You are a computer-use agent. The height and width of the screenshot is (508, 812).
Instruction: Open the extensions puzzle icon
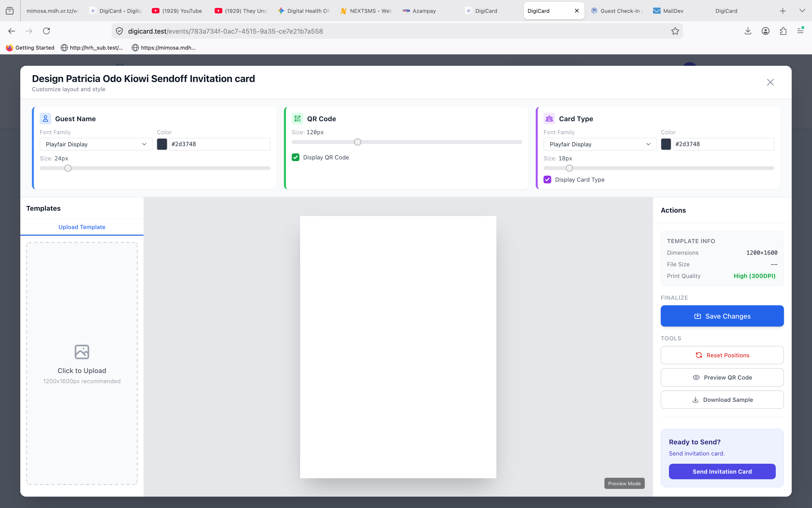click(x=783, y=31)
